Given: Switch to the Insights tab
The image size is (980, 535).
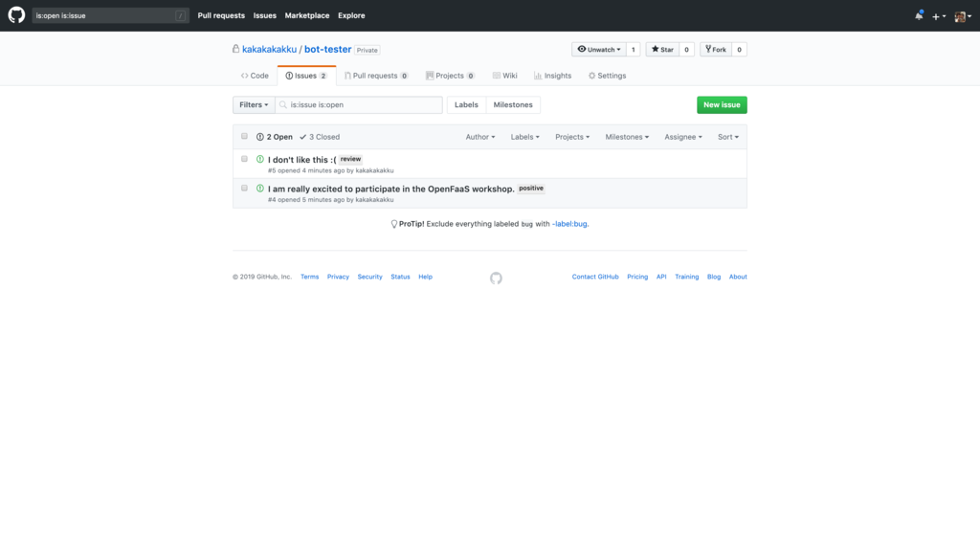Looking at the screenshot, I should click(553, 76).
